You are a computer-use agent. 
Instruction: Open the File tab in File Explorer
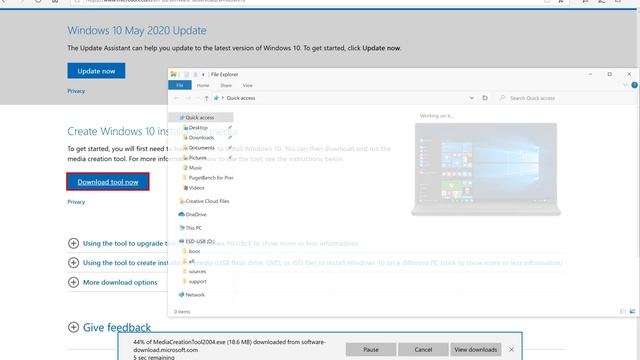pos(180,85)
